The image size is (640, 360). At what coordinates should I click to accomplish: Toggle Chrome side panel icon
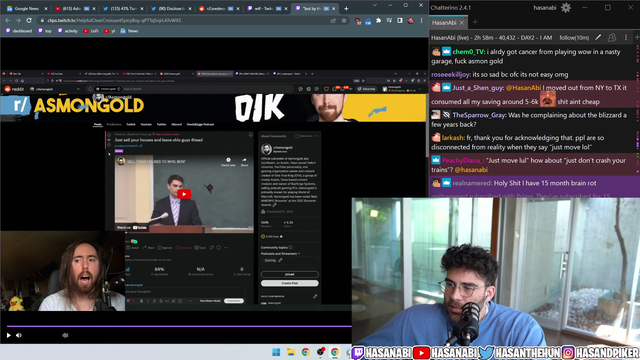tap(400, 20)
